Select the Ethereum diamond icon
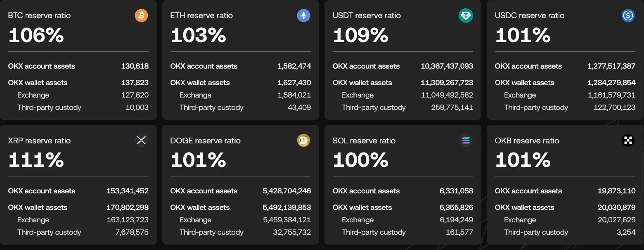The image size is (644, 250). click(x=303, y=15)
